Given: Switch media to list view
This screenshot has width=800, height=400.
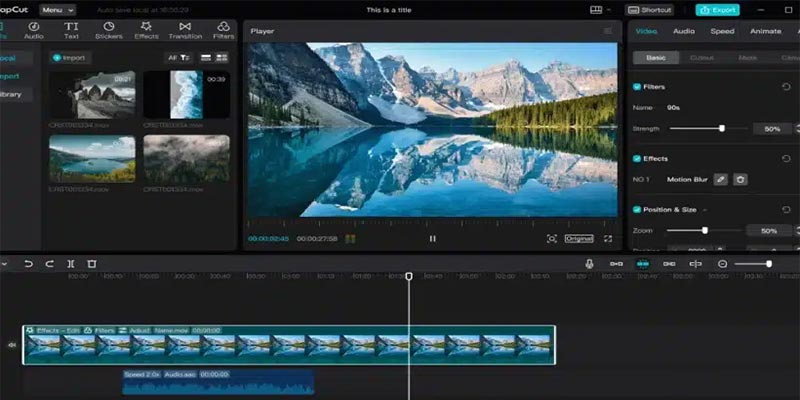Looking at the screenshot, I should coord(206,58).
